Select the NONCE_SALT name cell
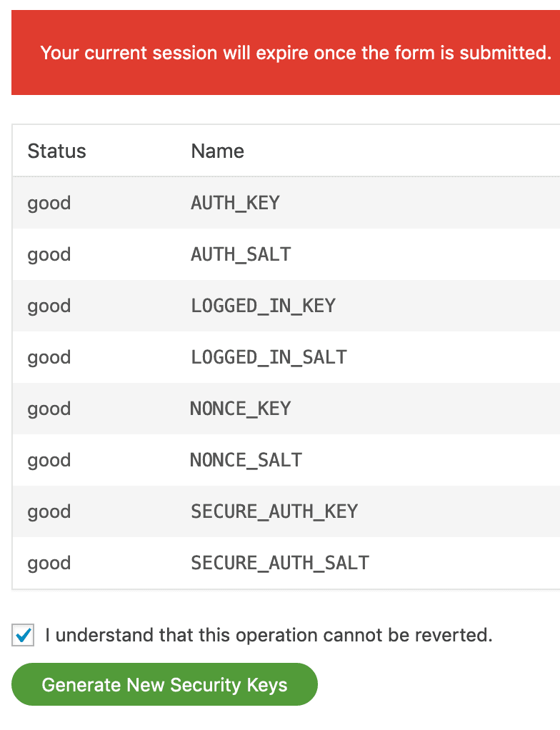Viewport: 560px width, 730px height. [x=246, y=460]
